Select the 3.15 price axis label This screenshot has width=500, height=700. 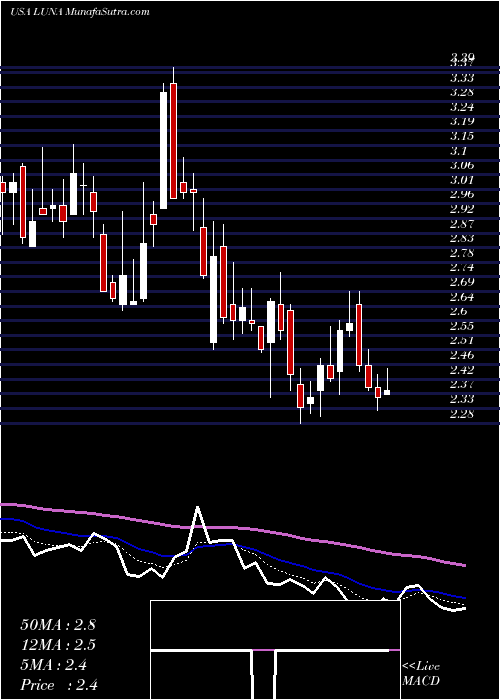(x=462, y=136)
